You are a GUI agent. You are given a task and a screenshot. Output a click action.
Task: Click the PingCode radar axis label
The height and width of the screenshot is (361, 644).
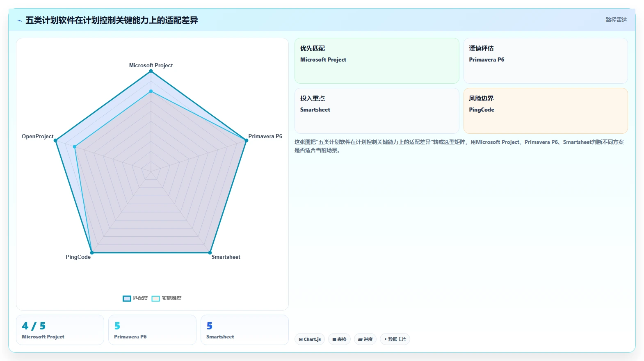tap(78, 257)
